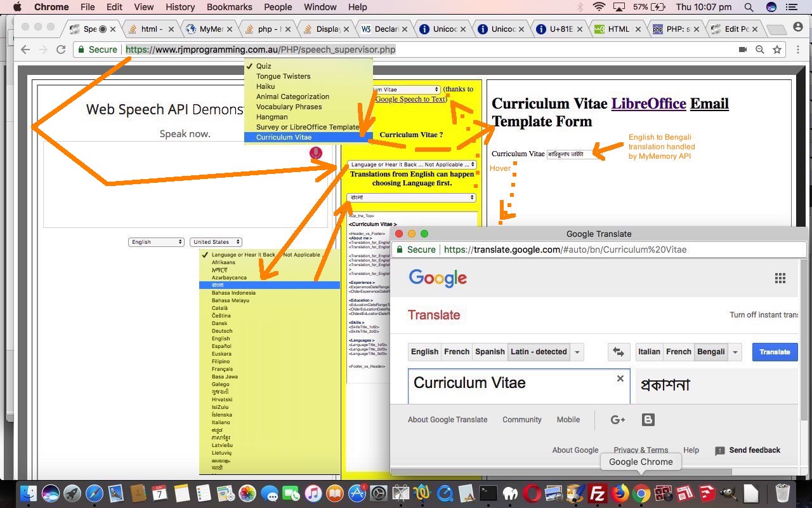This screenshot has width=812, height=508.
Task: Open Privacy & Terms link
Action: point(641,450)
